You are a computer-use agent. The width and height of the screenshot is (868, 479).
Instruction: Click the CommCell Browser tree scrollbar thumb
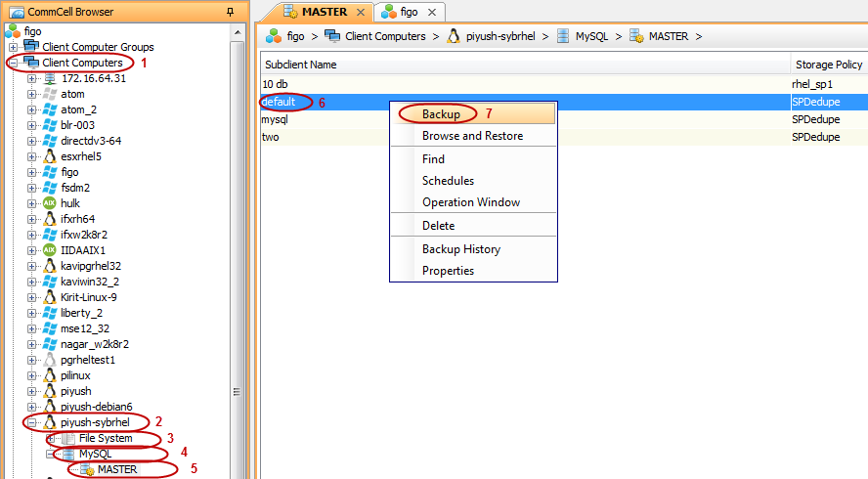click(x=237, y=260)
